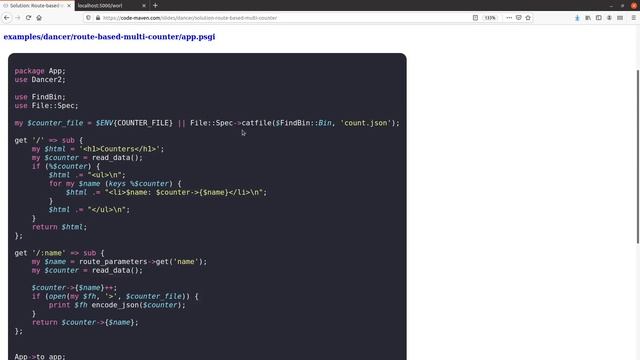Viewport: 640px width, 360px height.
Task: Click 'package App;' line in code
Action: click(40, 71)
